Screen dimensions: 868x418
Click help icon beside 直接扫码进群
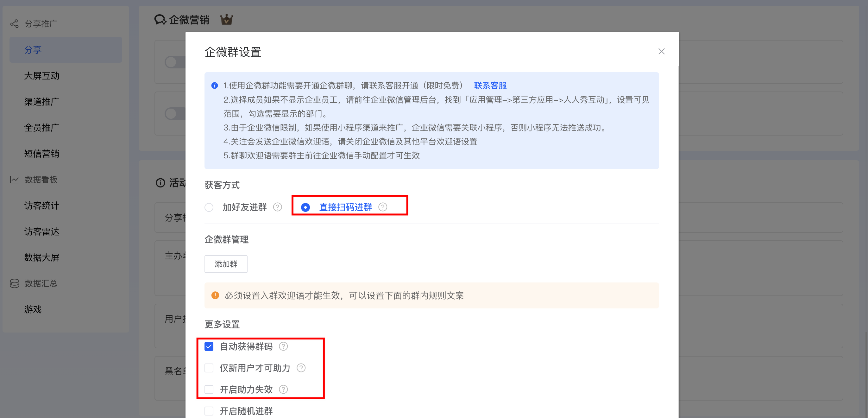pyautogui.click(x=382, y=207)
